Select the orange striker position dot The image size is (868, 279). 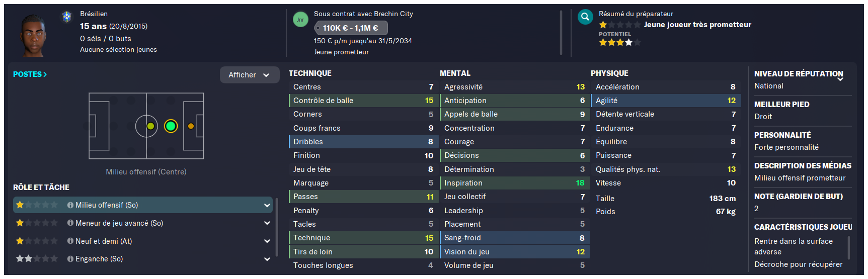(x=191, y=126)
